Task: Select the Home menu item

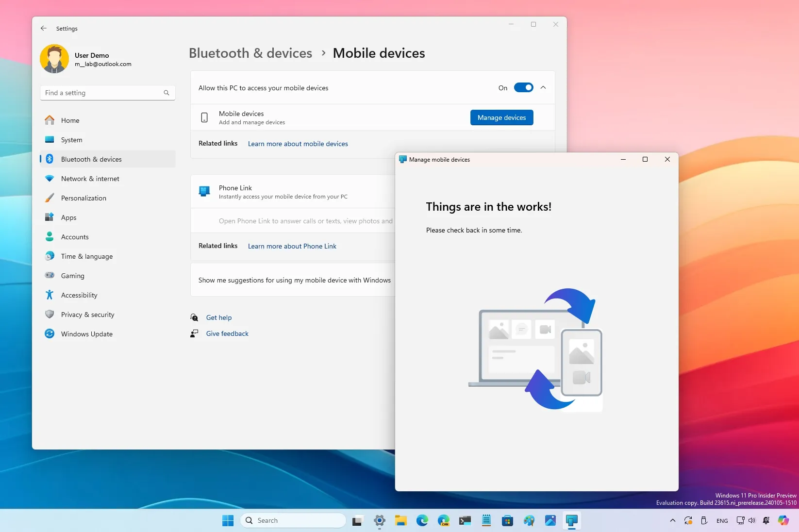Action: [70, 120]
